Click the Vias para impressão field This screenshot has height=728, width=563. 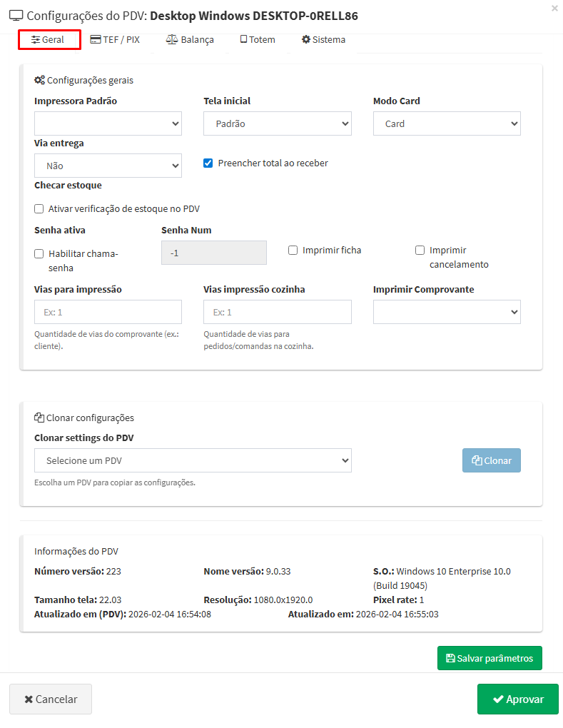(x=108, y=312)
